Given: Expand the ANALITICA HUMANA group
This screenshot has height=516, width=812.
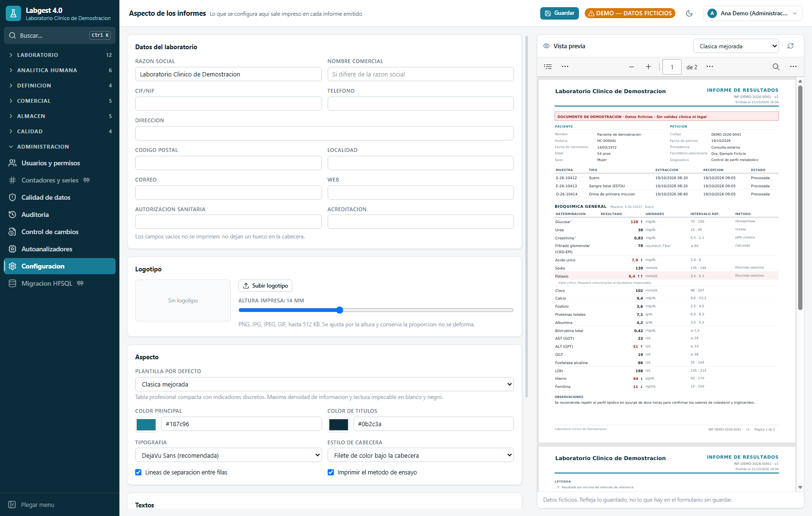Looking at the screenshot, I should pyautogui.click(x=60, y=70).
